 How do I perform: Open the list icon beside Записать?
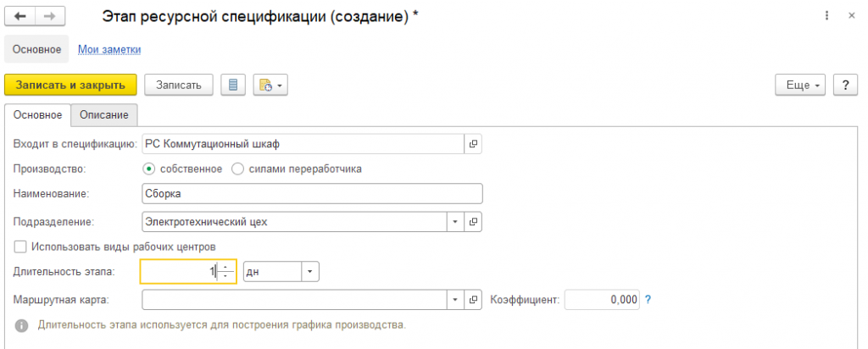point(233,86)
